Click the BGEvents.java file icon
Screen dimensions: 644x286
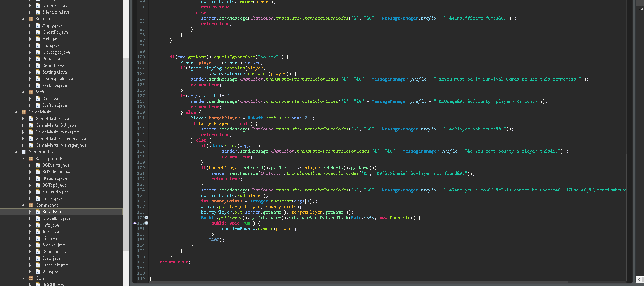[38, 165]
